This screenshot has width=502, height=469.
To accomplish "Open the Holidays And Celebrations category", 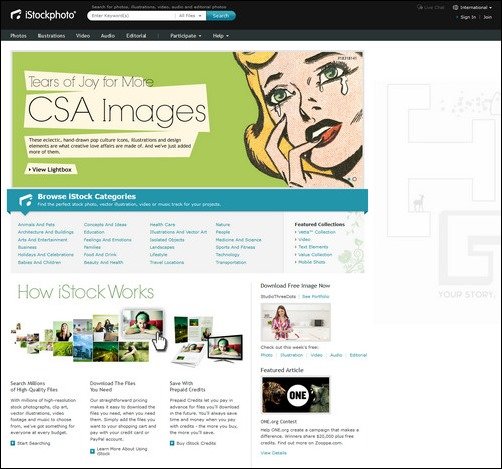I will click(46, 255).
